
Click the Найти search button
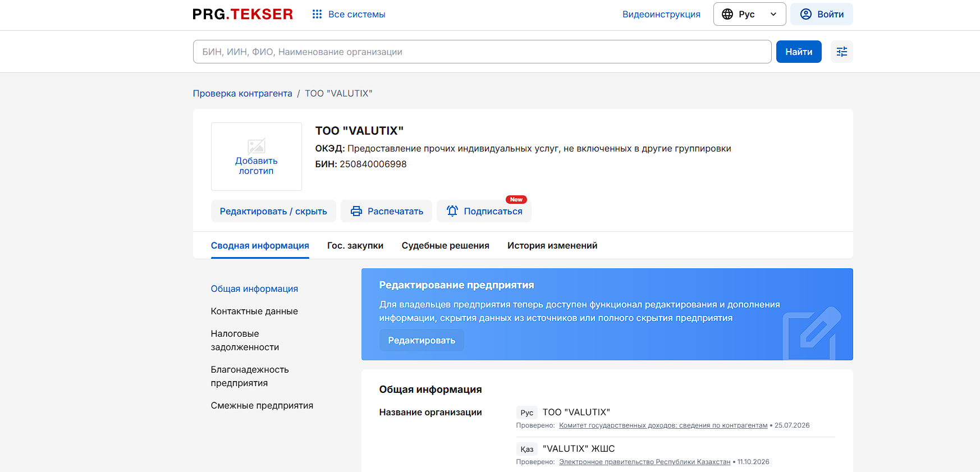click(799, 52)
